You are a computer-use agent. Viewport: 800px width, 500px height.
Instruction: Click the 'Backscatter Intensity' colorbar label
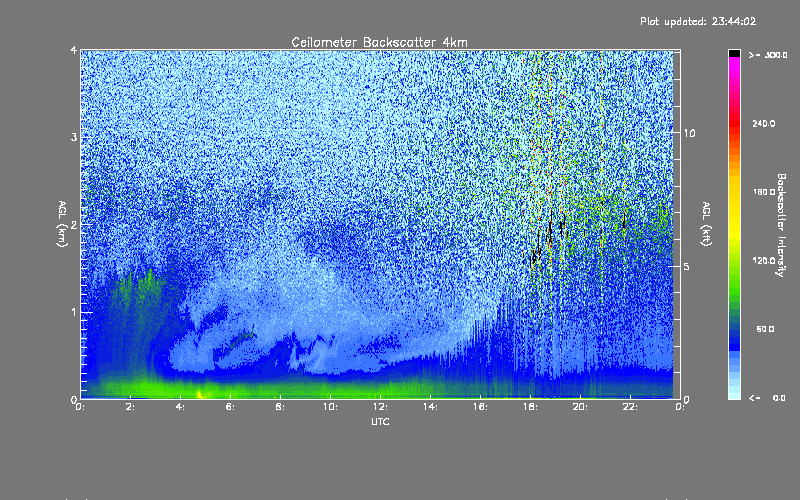coord(781,225)
